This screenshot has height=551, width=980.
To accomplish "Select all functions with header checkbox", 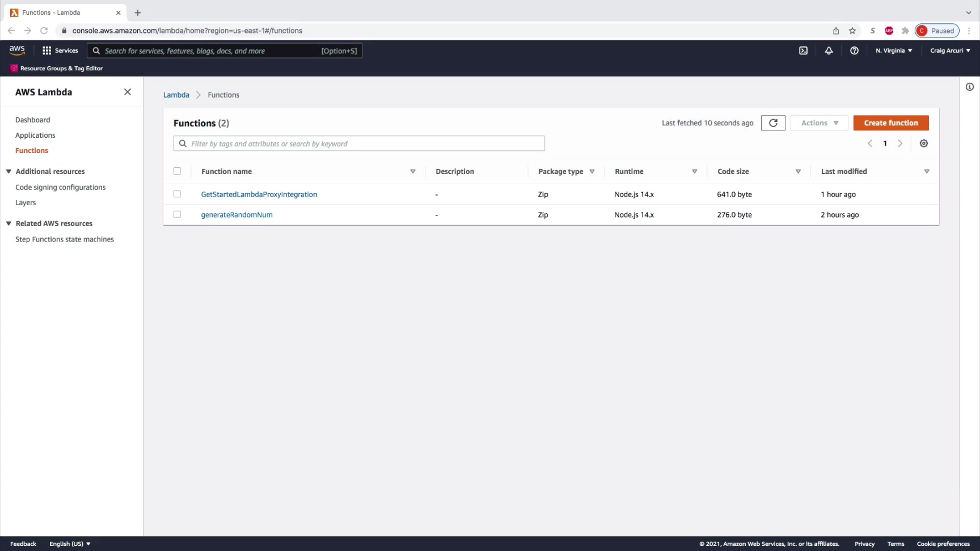I will point(177,171).
